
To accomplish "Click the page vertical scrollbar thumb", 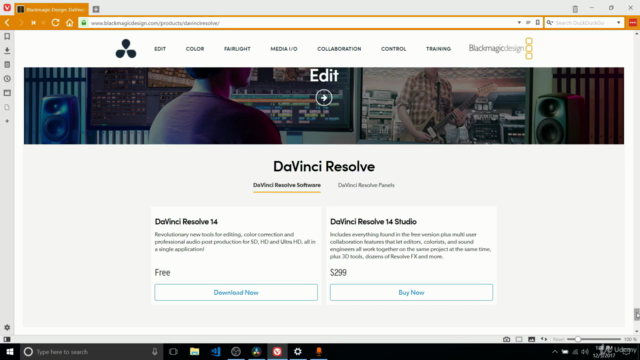I will pos(636,314).
